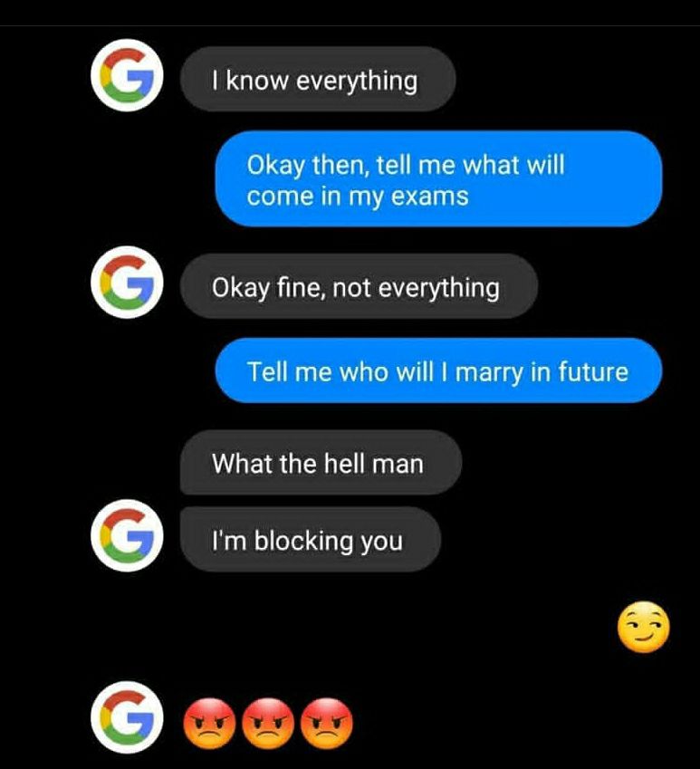Select the "Okay then, tell me what will come" bubble
700x769 pixels.
click(438, 179)
